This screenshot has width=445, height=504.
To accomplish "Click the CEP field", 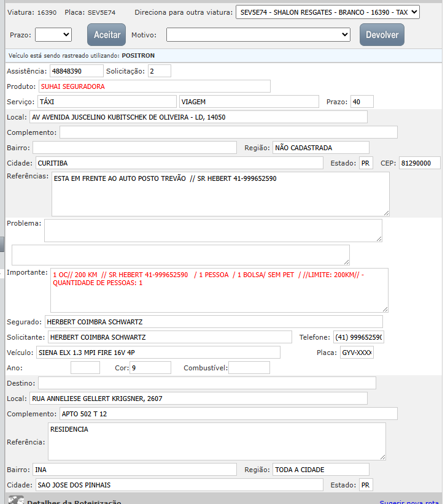I will 420,163.
